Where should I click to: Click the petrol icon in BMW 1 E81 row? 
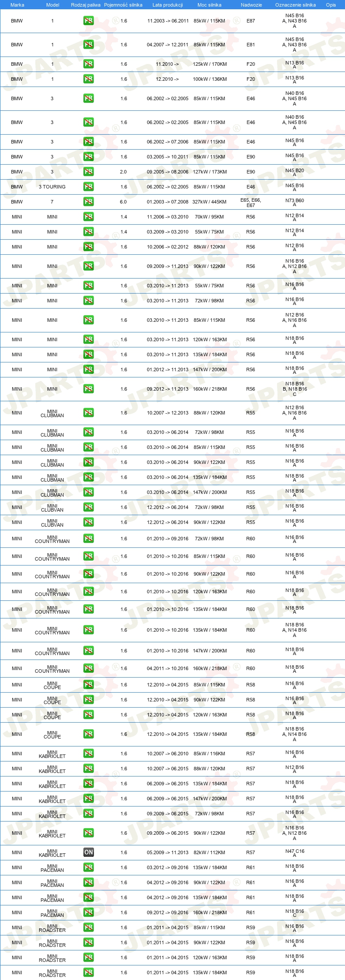[88, 45]
